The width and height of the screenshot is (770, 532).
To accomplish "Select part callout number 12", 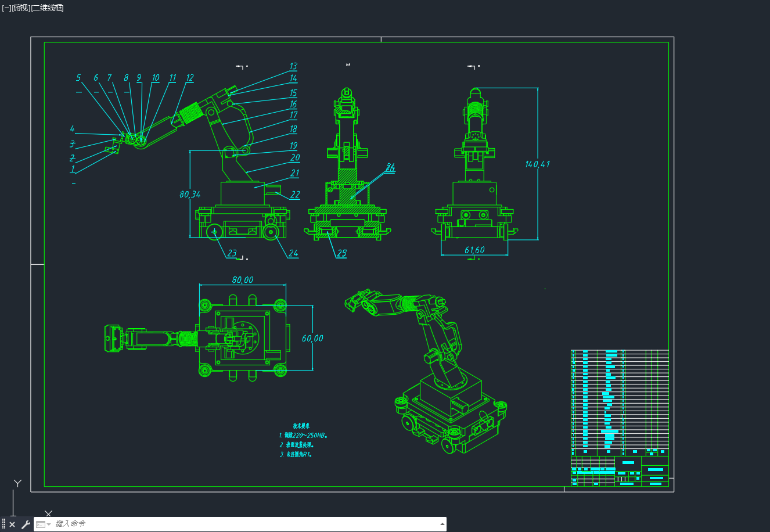I will click(x=190, y=78).
